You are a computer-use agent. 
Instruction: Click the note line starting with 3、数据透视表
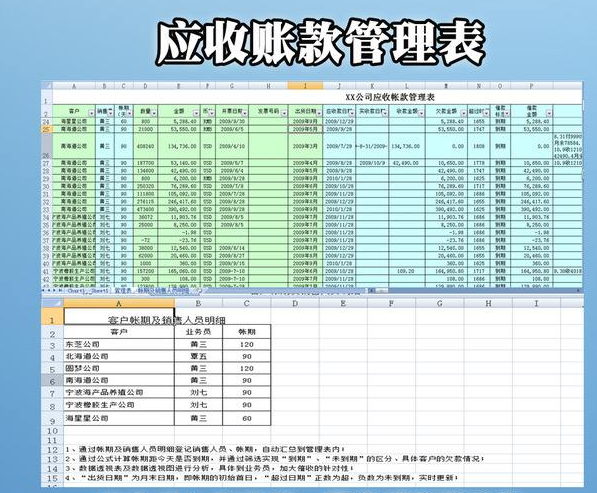click(209, 468)
